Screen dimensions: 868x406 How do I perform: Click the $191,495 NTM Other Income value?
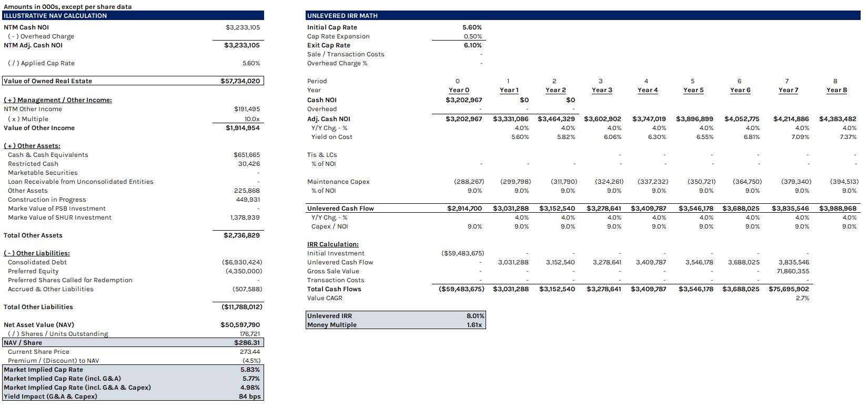(x=247, y=109)
